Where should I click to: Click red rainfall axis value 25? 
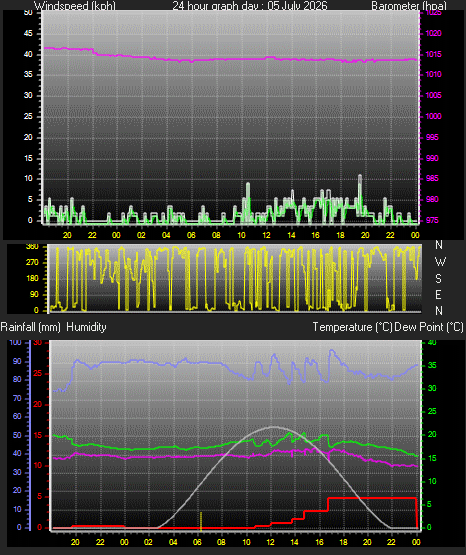pos(37,373)
